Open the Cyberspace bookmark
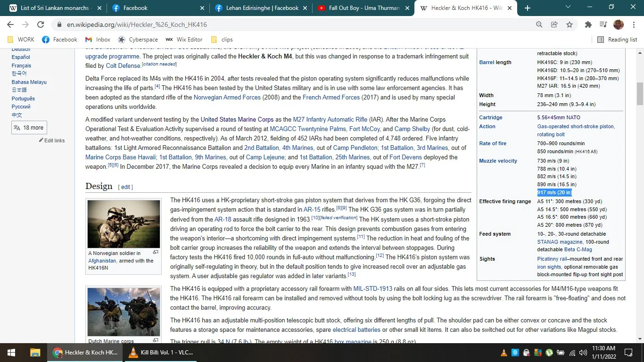This screenshot has height=362, width=644. [x=138, y=40]
